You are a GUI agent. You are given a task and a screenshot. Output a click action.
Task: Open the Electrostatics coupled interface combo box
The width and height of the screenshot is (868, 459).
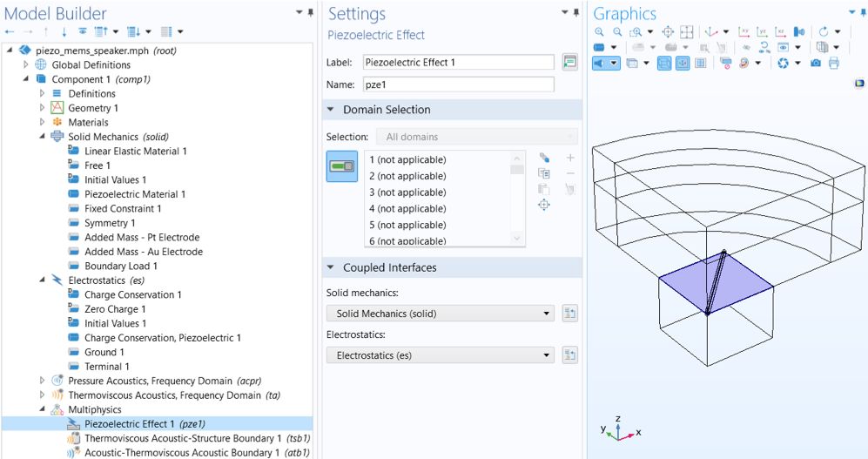click(547, 355)
